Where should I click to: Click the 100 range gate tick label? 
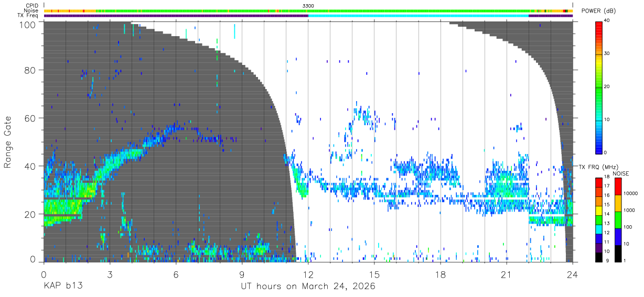point(28,24)
